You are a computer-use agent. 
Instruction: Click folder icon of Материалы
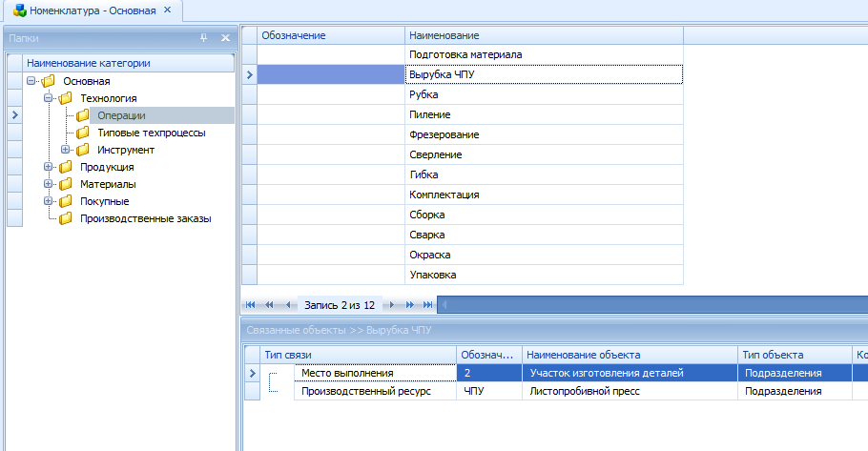click(x=65, y=184)
